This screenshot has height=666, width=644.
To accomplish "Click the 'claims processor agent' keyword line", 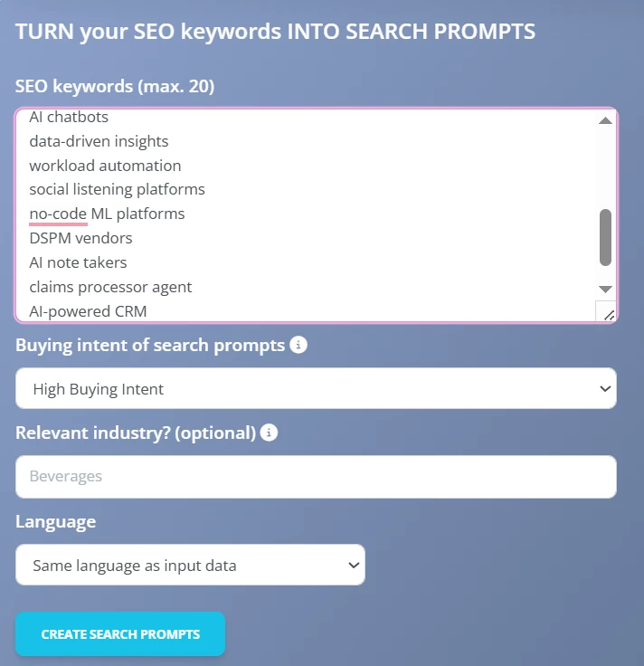I will [x=110, y=287].
